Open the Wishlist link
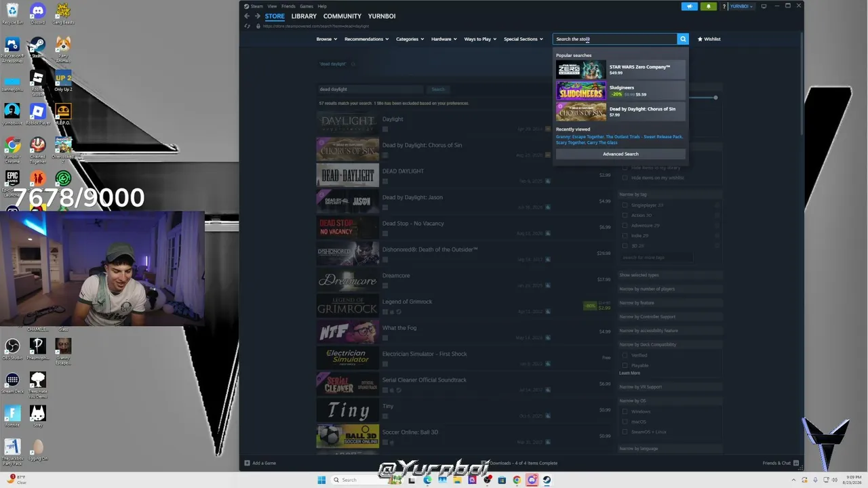 click(x=709, y=39)
